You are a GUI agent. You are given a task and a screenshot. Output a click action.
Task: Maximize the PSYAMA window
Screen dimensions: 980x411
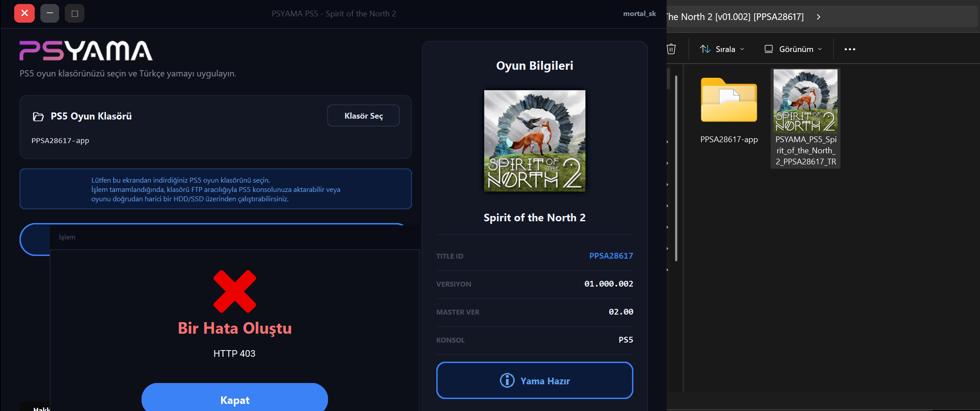click(75, 13)
